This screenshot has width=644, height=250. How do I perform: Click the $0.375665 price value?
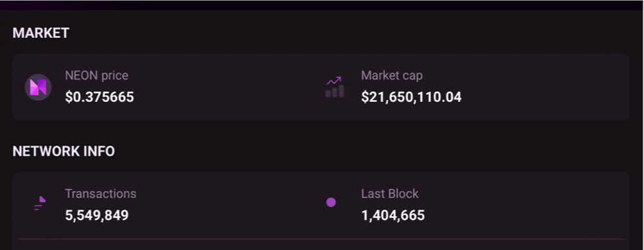pyautogui.click(x=99, y=97)
